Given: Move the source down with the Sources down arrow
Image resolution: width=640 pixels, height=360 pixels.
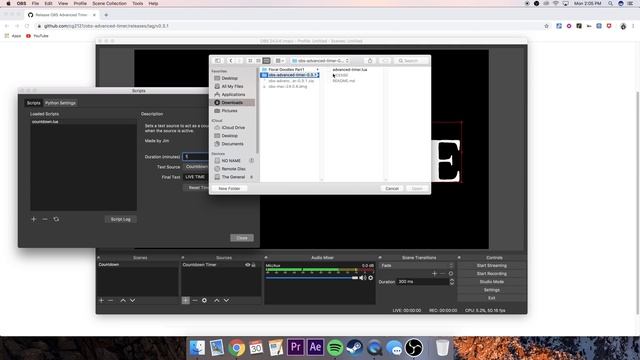Looking at the screenshot, I should [x=227, y=300].
